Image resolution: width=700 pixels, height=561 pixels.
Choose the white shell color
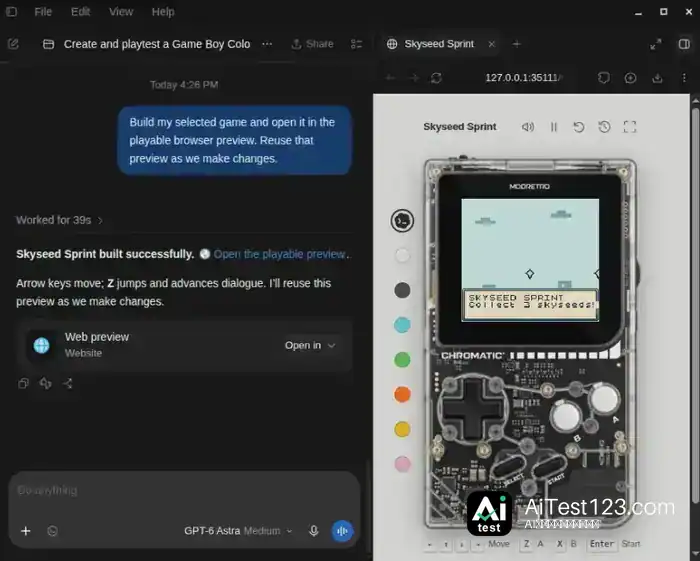pyautogui.click(x=402, y=255)
